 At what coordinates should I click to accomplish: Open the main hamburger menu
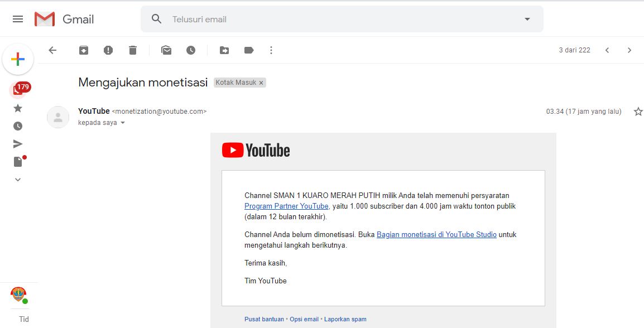click(x=18, y=19)
